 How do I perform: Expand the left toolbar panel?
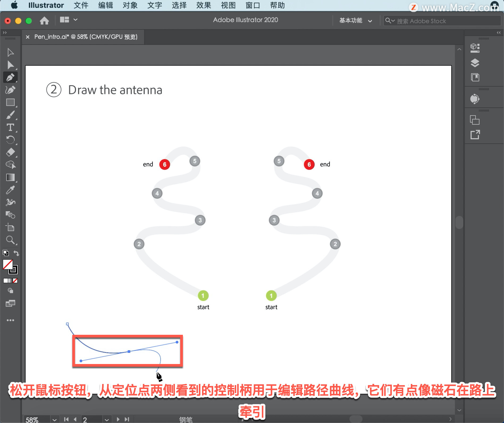tap(5, 32)
